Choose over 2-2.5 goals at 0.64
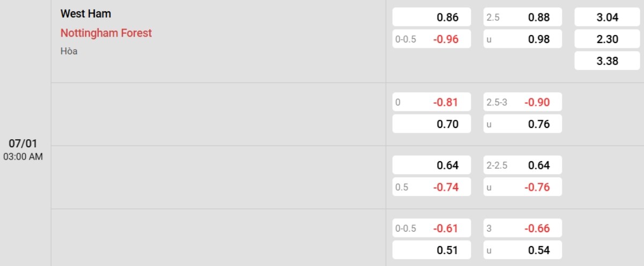Image resolution: width=644 pixels, height=266 pixels. [x=523, y=165]
